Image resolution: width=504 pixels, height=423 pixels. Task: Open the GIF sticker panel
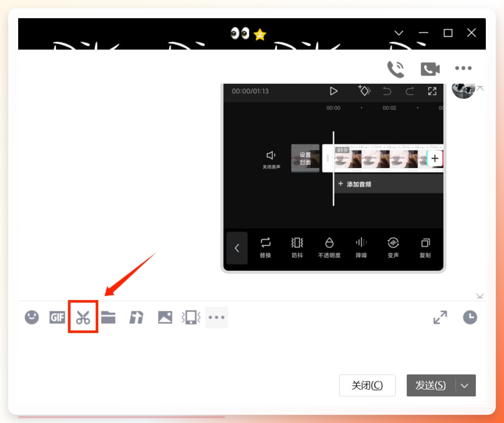tap(57, 317)
